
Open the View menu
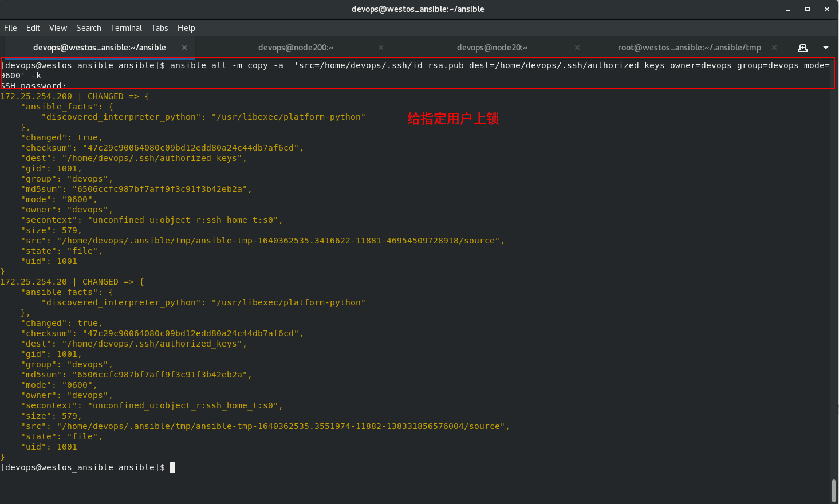(x=58, y=27)
